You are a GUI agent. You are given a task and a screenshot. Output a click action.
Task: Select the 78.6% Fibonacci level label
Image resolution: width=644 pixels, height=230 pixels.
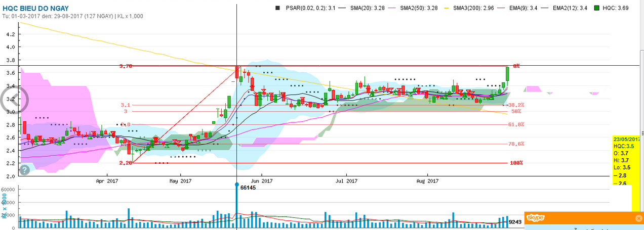[516, 144]
